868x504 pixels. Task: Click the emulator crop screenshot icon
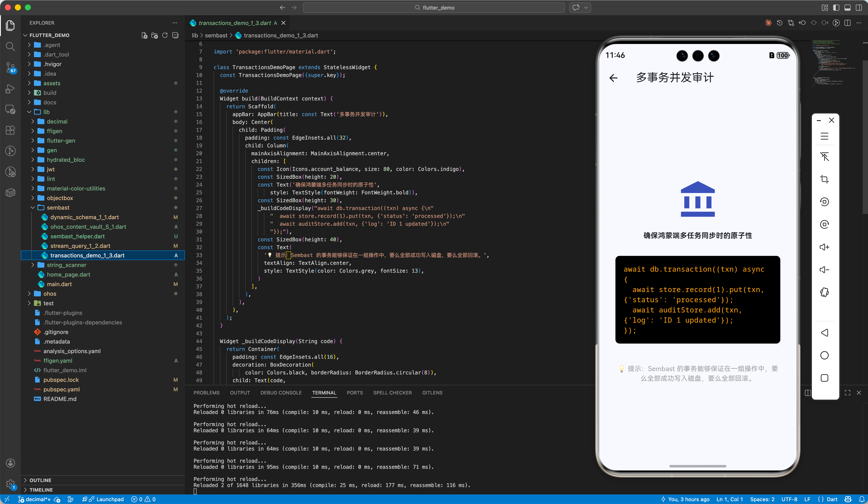pos(824,179)
